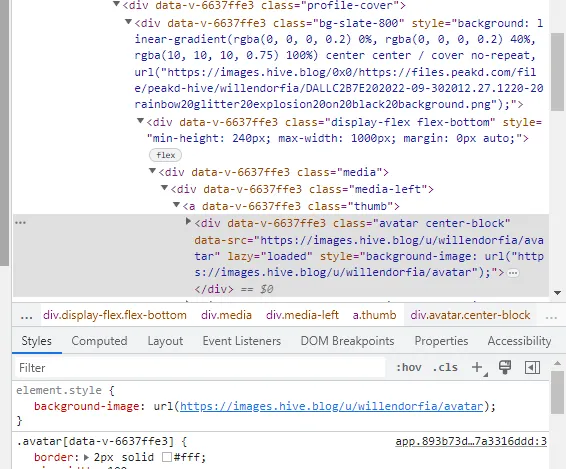Open the DOM Breakpoints tab
Viewport: 566px width, 469px height.
(347, 341)
